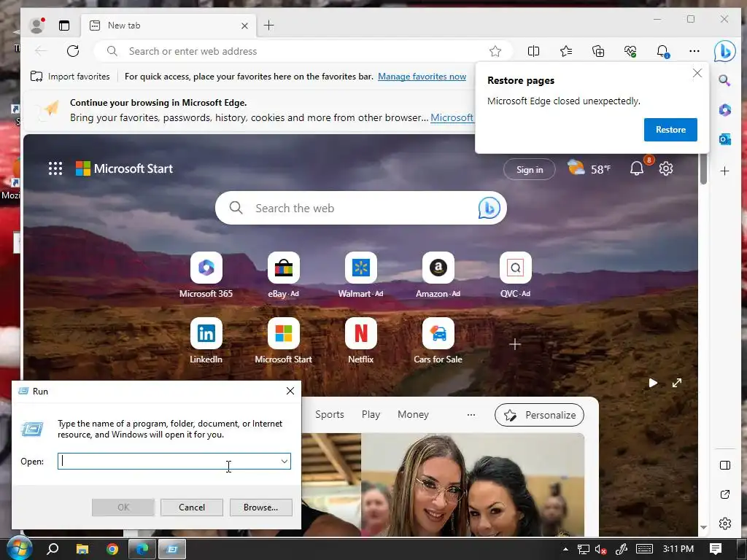Expand the background to full view
The width and height of the screenshot is (747, 560).
point(676,383)
